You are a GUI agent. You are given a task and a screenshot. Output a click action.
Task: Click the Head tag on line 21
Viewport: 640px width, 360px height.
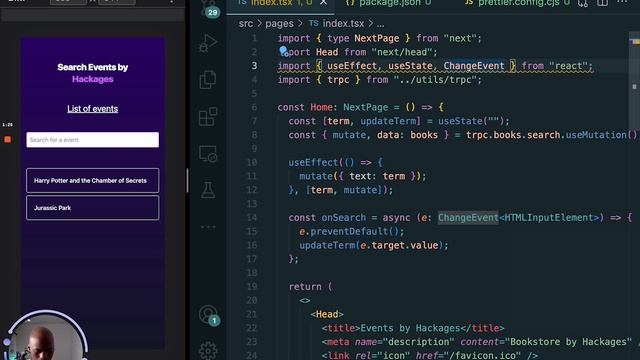click(x=327, y=314)
